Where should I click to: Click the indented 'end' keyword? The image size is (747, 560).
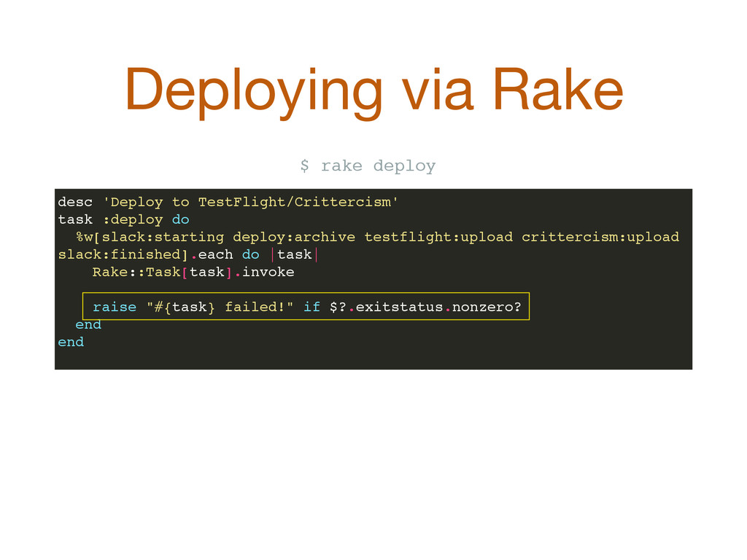(88, 324)
